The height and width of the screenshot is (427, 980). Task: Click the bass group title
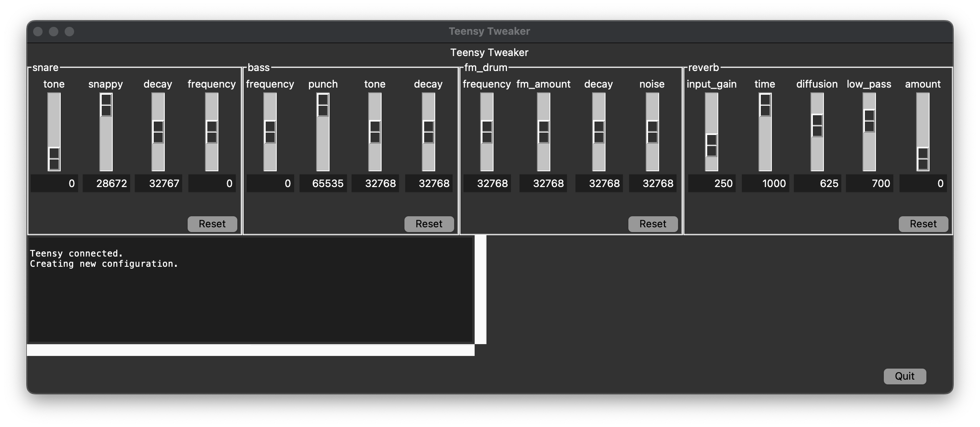point(259,67)
